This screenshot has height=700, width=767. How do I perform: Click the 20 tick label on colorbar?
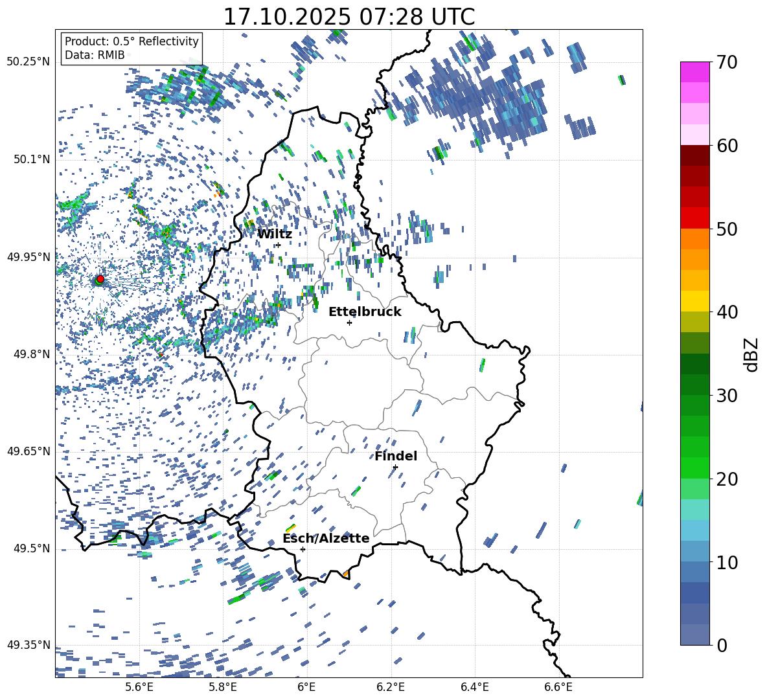click(727, 479)
